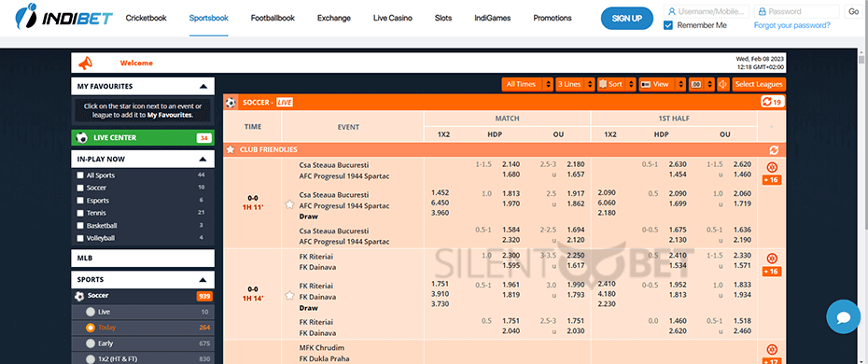Check the All Sports in-play filter

[80, 175]
